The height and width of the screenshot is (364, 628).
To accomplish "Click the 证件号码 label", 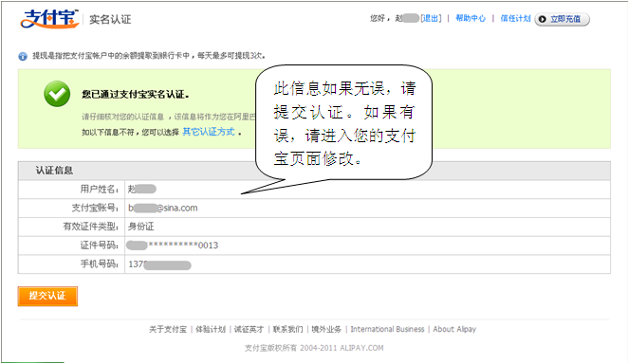I will pyautogui.click(x=100, y=245).
